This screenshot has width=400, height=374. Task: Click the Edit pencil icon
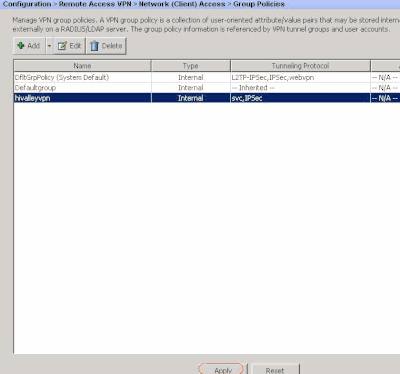[62, 46]
